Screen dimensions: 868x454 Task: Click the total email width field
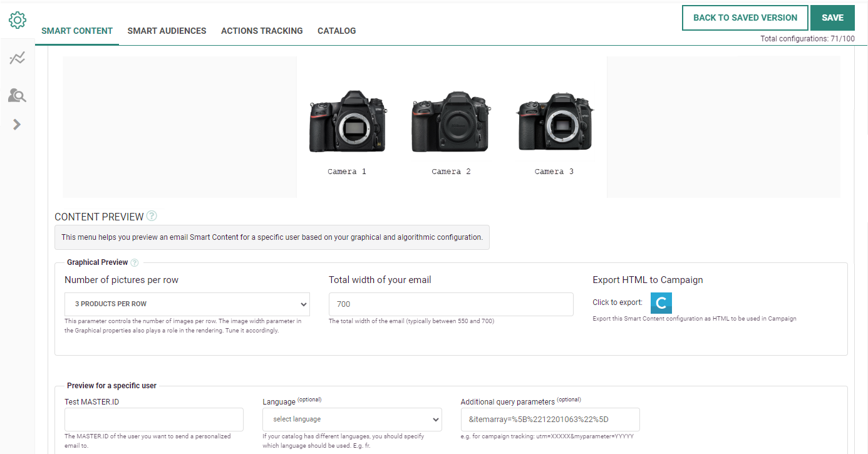pos(451,304)
